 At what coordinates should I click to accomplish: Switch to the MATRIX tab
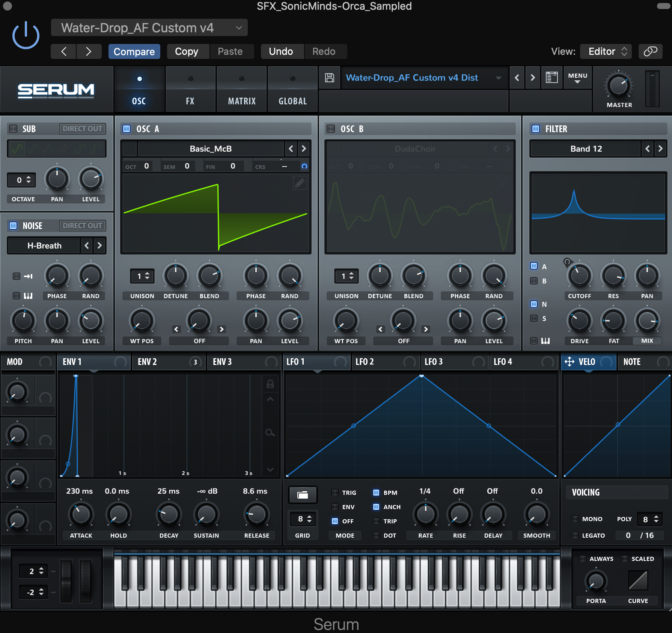(242, 89)
